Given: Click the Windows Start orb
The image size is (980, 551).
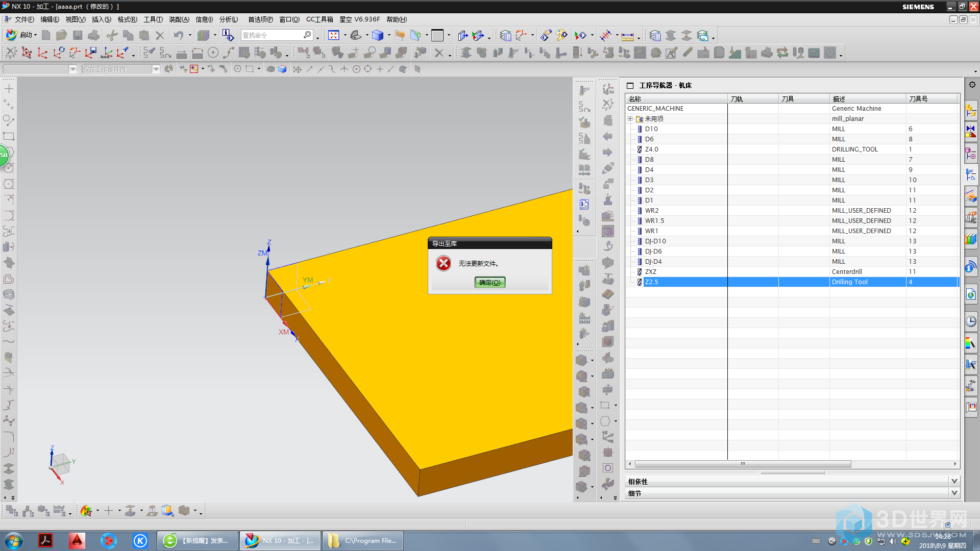Looking at the screenshot, I should point(14,540).
